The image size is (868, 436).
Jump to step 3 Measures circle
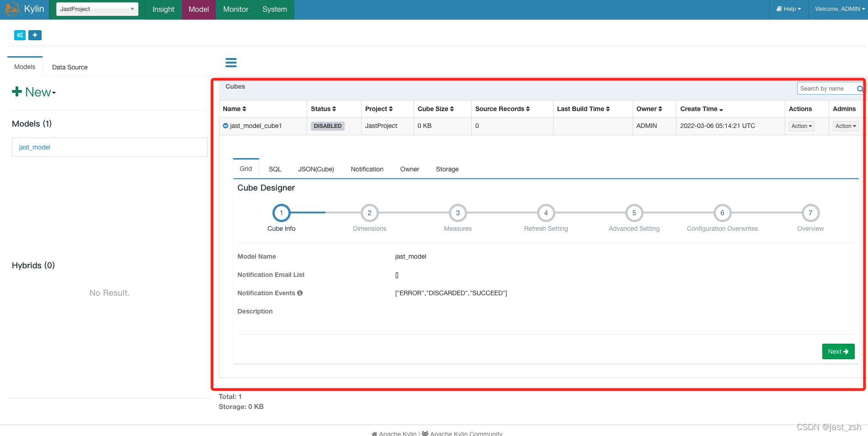[458, 213]
